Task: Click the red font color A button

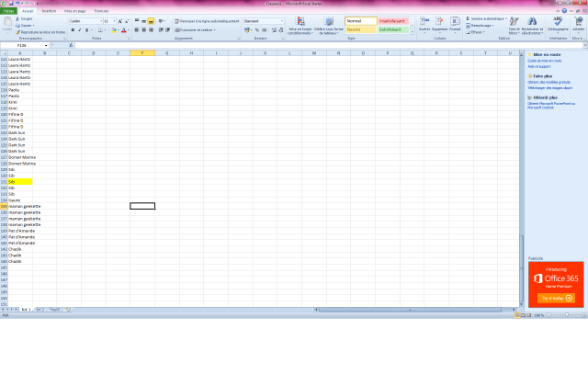Action: click(123, 30)
